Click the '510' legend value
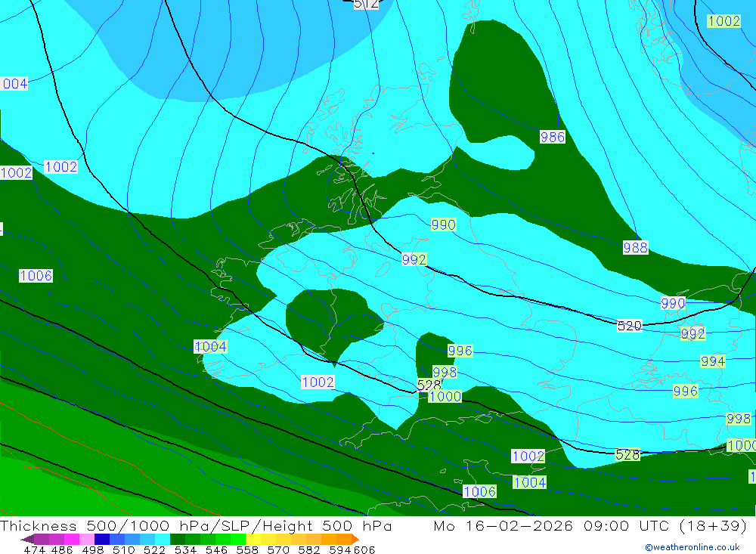Image resolution: width=756 pixels, height=554 pixels. tap(123, 550)
